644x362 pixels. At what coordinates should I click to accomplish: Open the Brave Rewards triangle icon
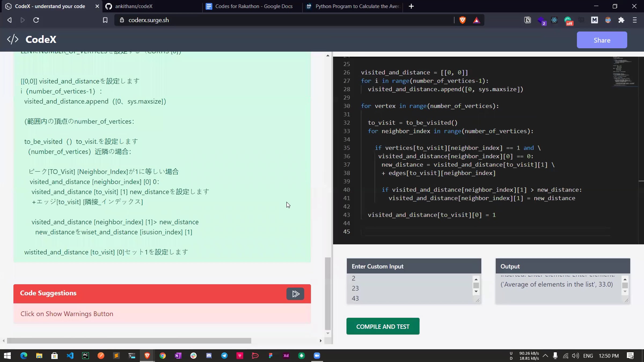(x=476, y=20)
